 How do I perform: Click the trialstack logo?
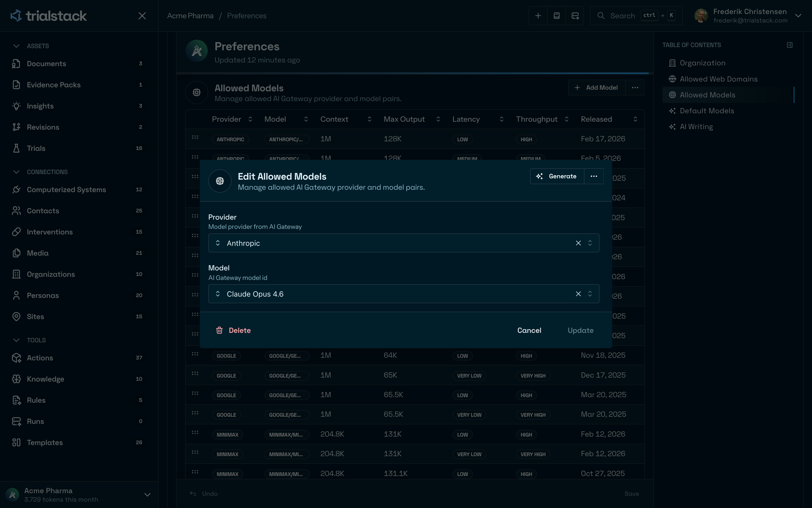coord(48,16)
